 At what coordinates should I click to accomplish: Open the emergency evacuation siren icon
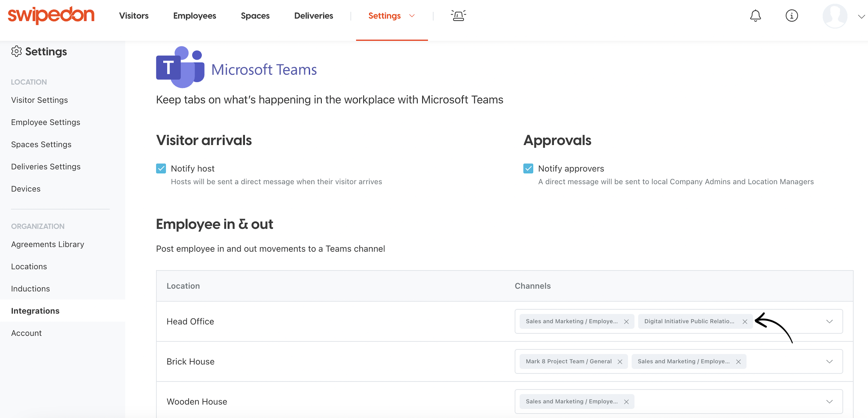(x=458, y=15)
